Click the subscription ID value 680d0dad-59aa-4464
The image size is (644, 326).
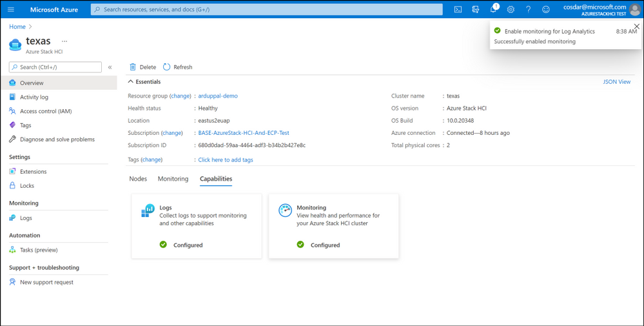(252, 145)
